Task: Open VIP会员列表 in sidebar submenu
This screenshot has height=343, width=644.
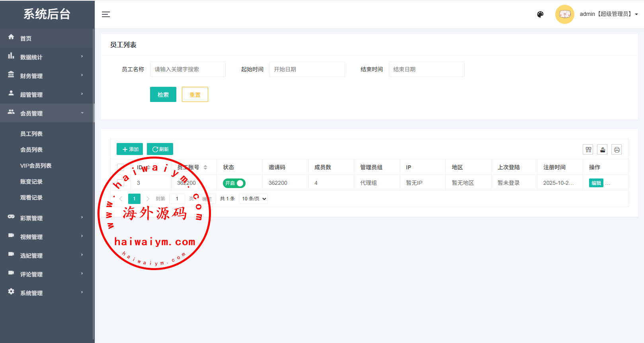Action: click(x=36, y=166)
